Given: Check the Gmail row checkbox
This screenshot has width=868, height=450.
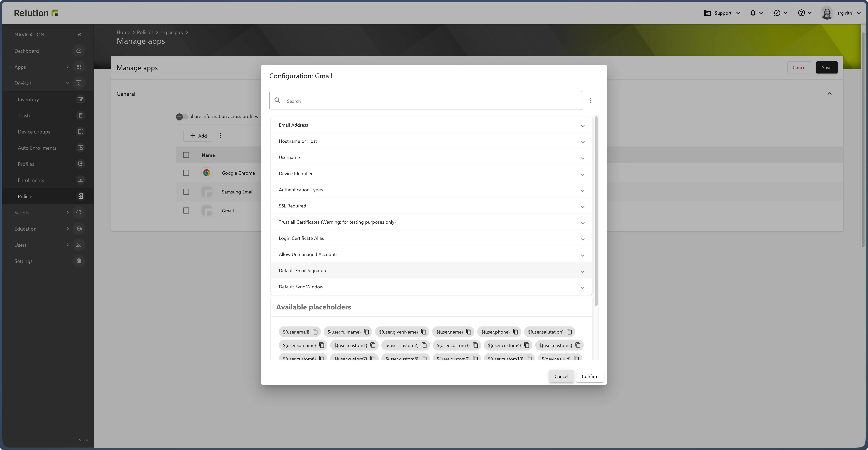Looking at the screenshot, I should pos(186,211).
